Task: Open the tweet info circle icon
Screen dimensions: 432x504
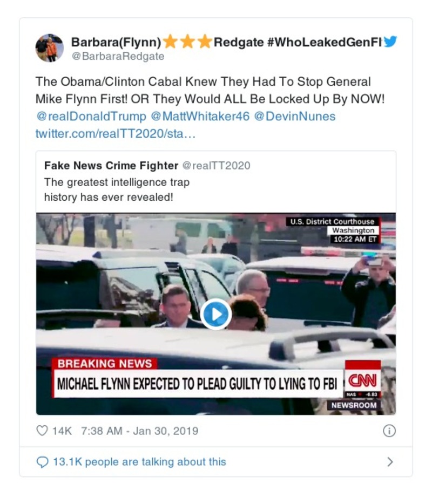Action: tap(389, 431)
